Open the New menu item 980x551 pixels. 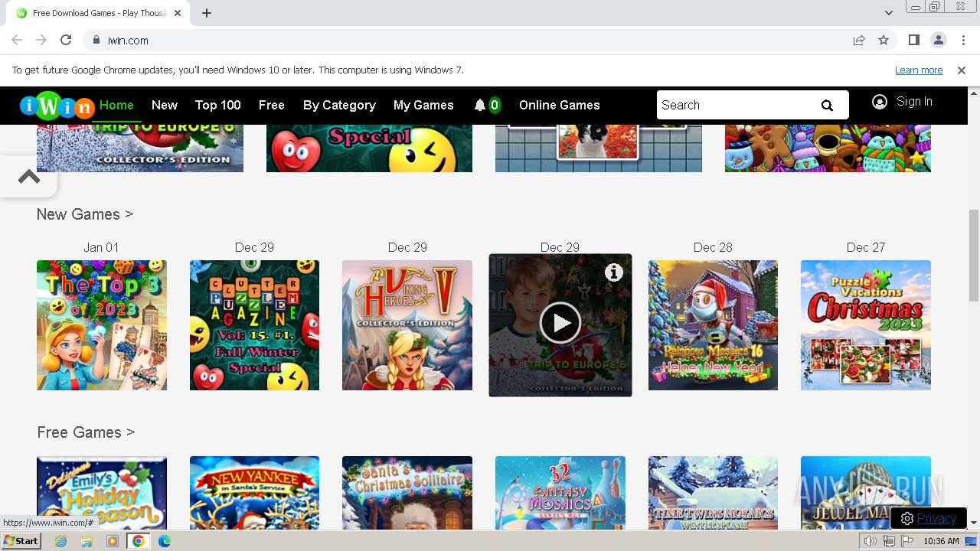coord(165,105)
